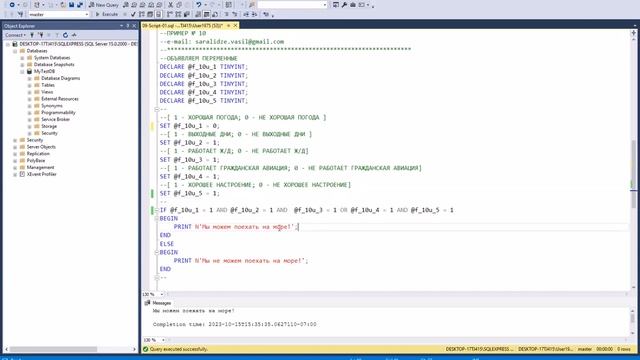640x360 pixels.
Task: Select the XEvent Profiler node
Action: click(x=41, y=174)
